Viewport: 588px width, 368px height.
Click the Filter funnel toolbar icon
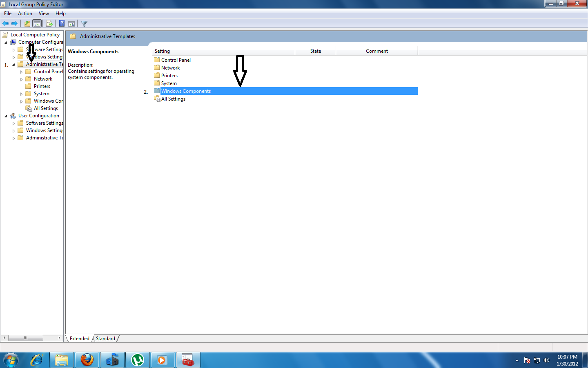click(85, 24)
